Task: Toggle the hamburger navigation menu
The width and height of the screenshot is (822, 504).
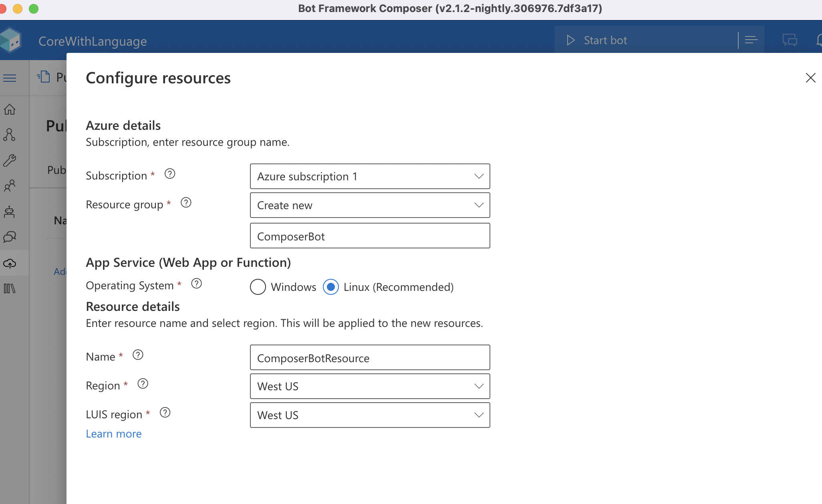Action: [x=10, y=78]
